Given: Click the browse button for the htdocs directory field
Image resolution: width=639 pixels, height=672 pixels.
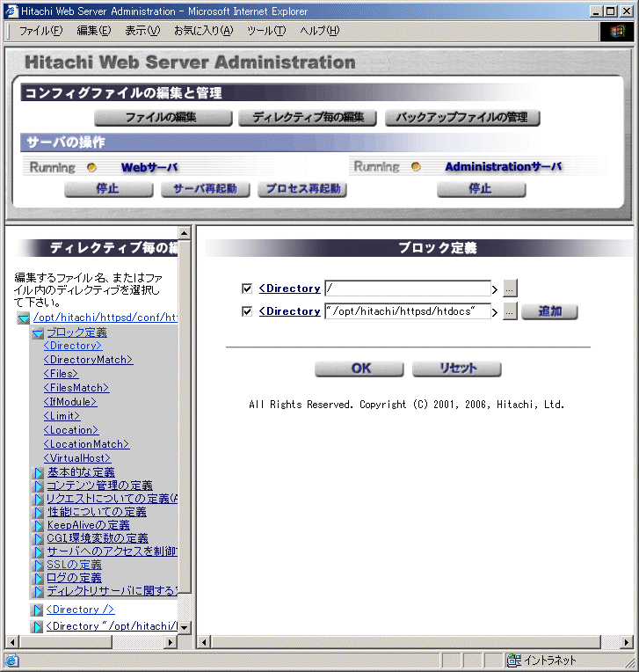Looking at the screenshot, I should 510,311.
